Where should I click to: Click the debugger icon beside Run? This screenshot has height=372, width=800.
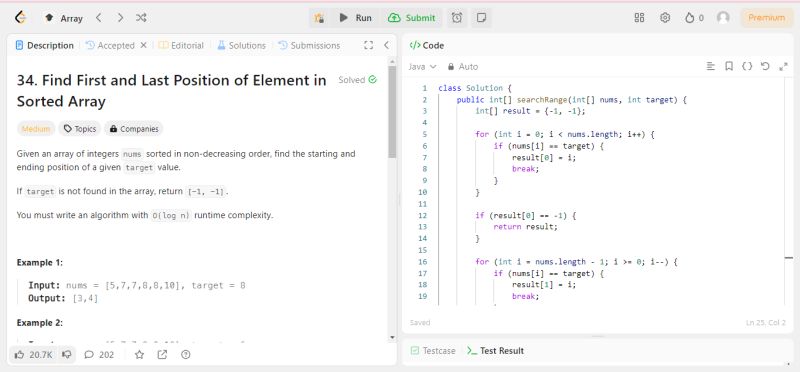tap(319, 18)
